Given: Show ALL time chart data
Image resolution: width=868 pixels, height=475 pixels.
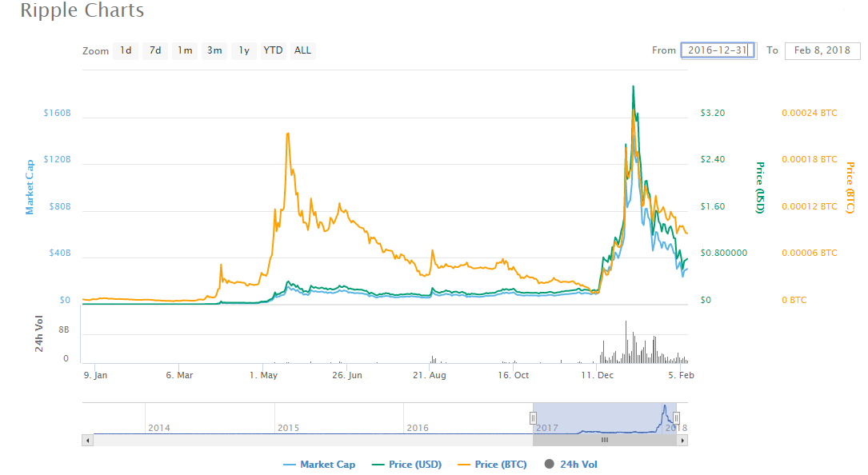Looking at the screenshot, I should [x=302, y=50].
